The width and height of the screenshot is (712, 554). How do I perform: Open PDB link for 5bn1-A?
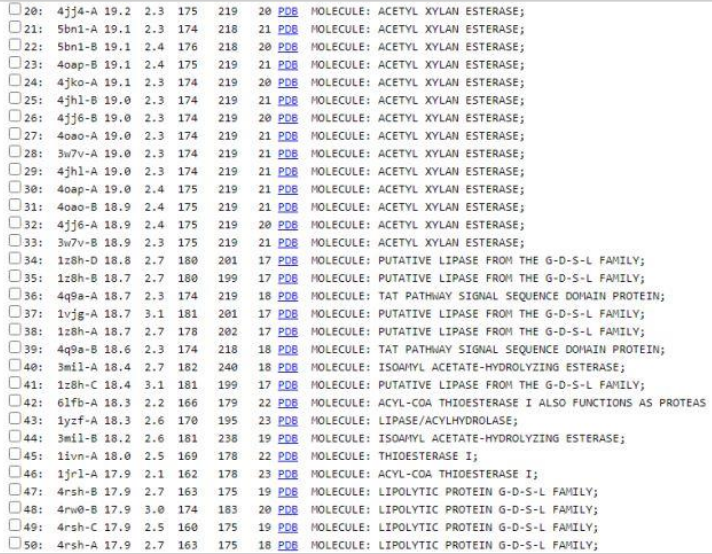288,29
